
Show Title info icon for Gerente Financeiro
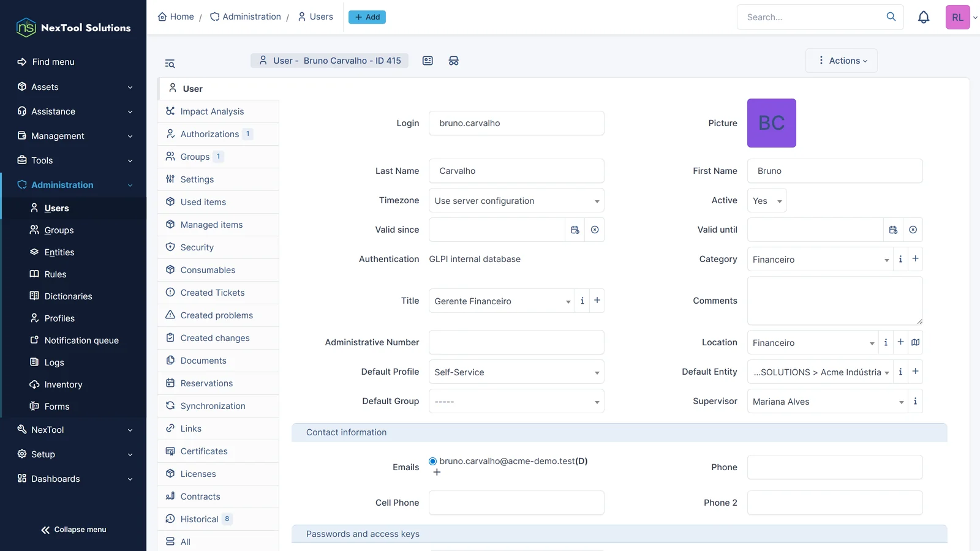click(x=582, y=301)
